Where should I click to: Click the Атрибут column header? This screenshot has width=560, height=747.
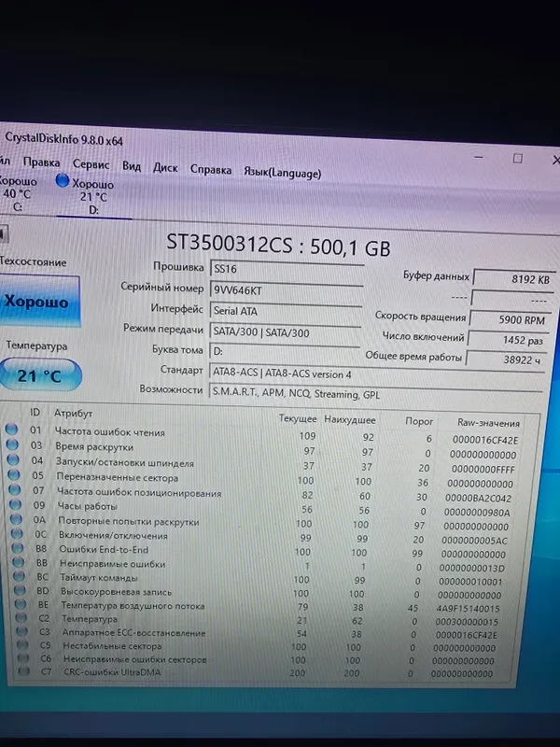pyautogui.click(x=73, y=414)
